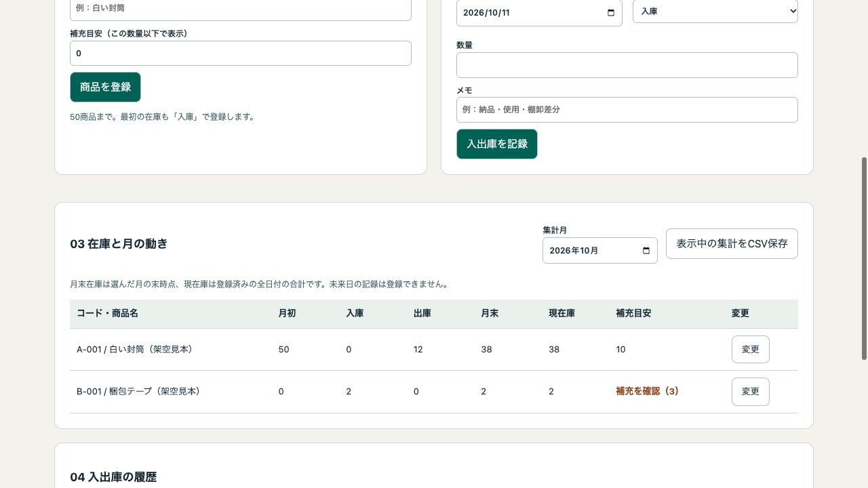Screen dimensions: 868x488
Task: Click the コード・商品名 column header
Action: click(x=107, y=313)
